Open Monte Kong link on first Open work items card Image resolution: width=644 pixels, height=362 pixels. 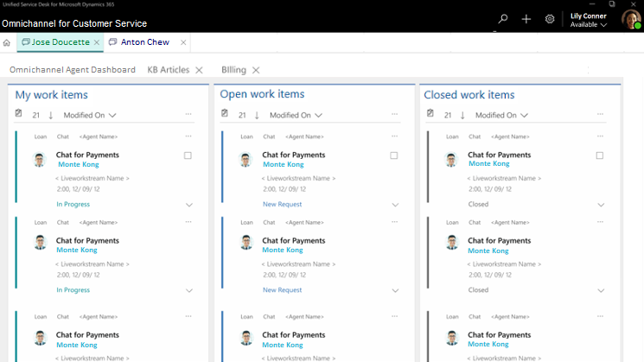click(x=284, y=164)
